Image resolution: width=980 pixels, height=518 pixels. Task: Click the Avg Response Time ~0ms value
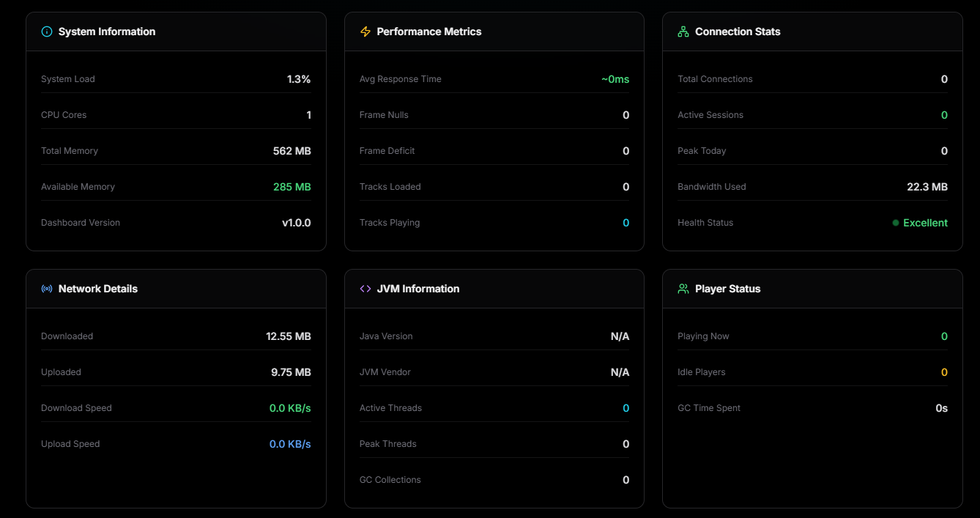click(615, 79)
